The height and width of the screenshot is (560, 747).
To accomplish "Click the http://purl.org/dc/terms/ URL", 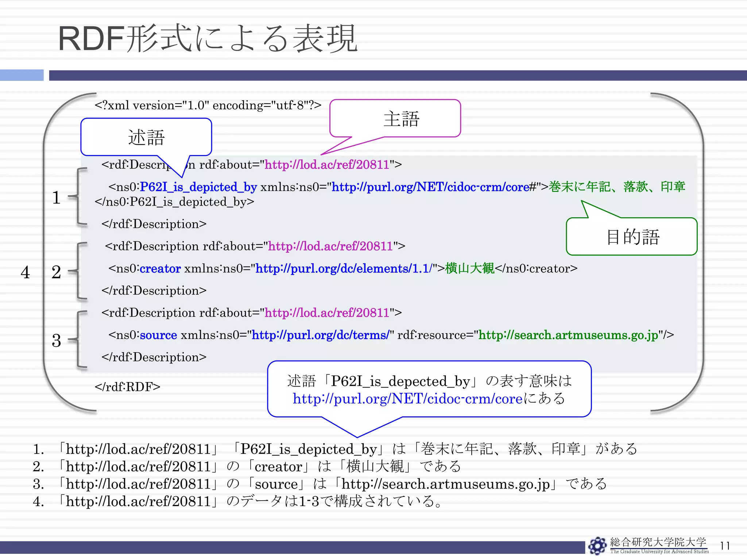I will (x=321, y=335).
